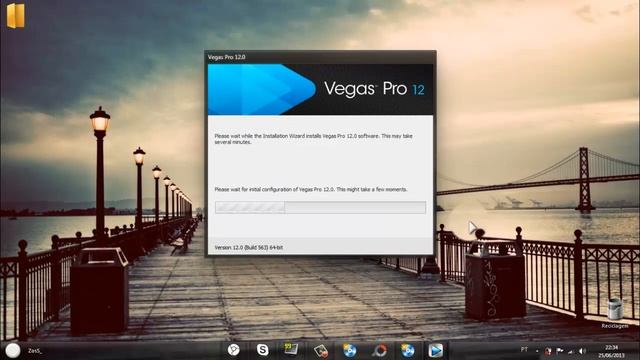The height and width of the screenshot is (360, 640).
Task: Click the 'Please wait for initial configuration' message
Action: coord(311,189)
